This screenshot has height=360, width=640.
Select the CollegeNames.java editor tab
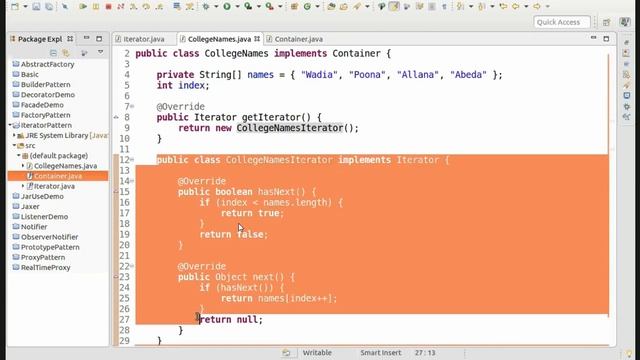coord(220,39)
